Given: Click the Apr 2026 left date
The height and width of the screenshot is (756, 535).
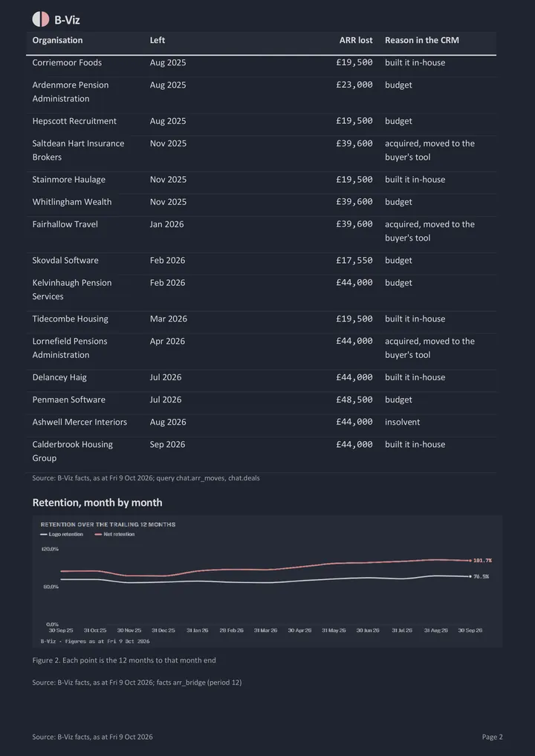Looking at the screenshot, I should (167, 341).
